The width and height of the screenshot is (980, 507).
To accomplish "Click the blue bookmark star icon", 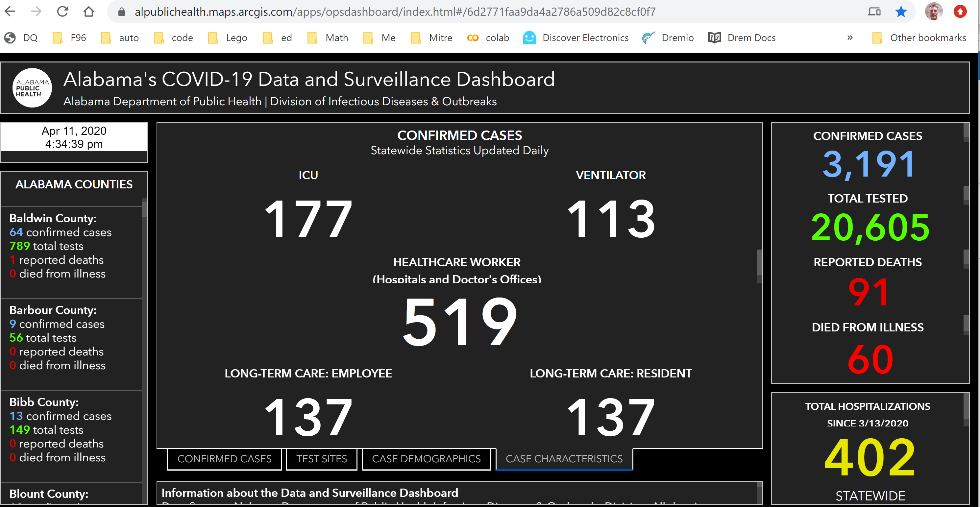I will tap(900, 12).
